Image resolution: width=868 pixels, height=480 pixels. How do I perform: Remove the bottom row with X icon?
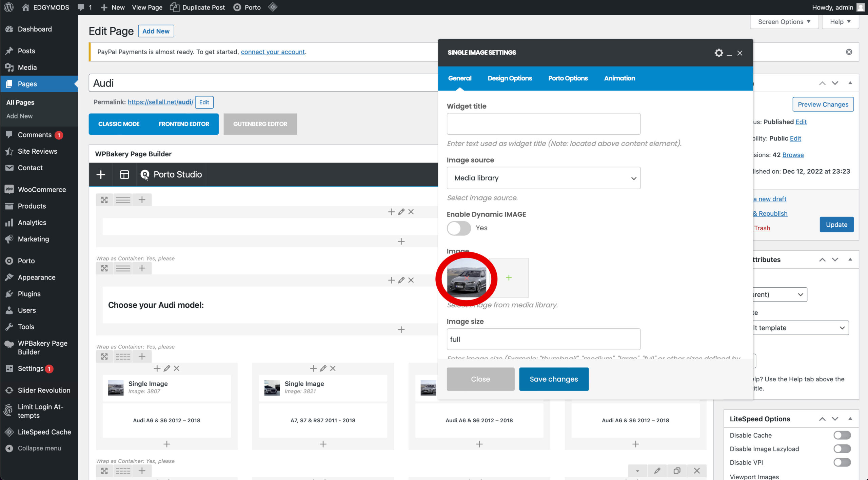pos(697,471)
